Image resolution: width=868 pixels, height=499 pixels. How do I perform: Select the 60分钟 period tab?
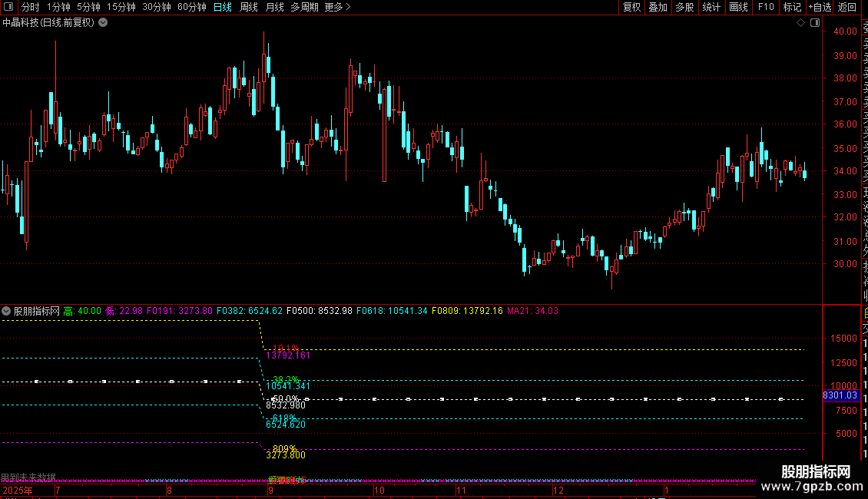click(x=191, y=7)
